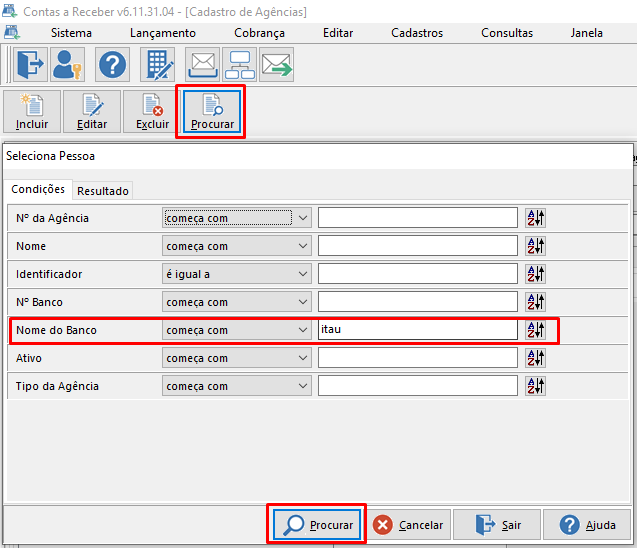Click the 'Seleciona Pessoa' heading text
Image resolution: width=637 pixels, height=548 pixels.
50,156
